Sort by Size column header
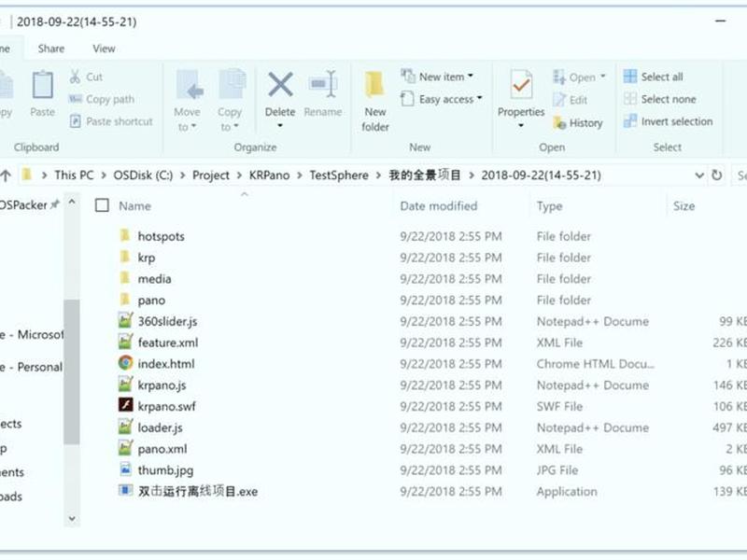Viewport: 747px width, 560px height. [684, 205]
